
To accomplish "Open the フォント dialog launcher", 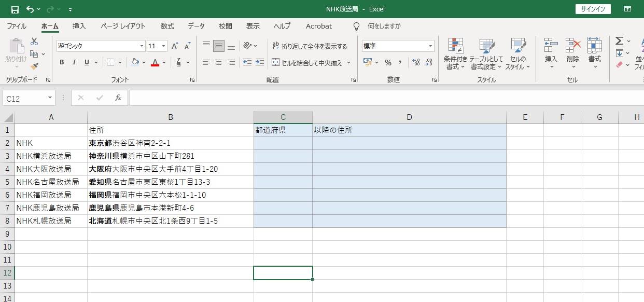I will coord(192,80).
